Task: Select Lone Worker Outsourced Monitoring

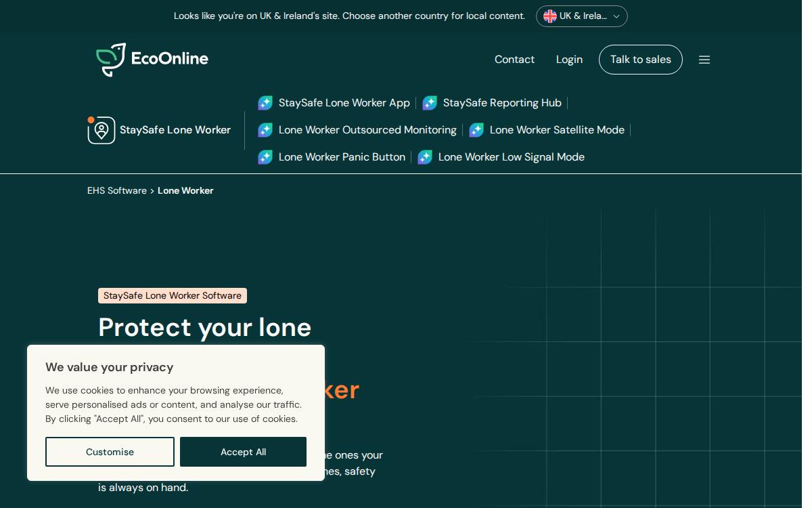Action: click(x=367, y=130)
